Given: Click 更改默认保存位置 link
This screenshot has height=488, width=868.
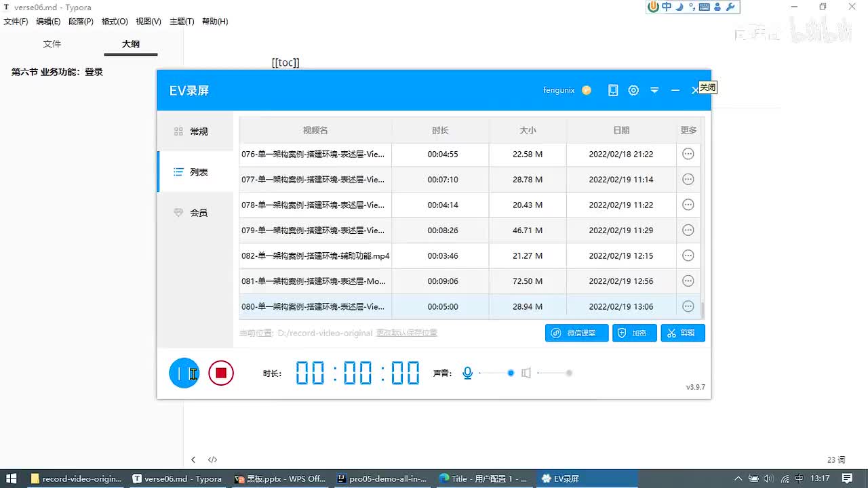Looking at the screenshot, I should (407, 333).
